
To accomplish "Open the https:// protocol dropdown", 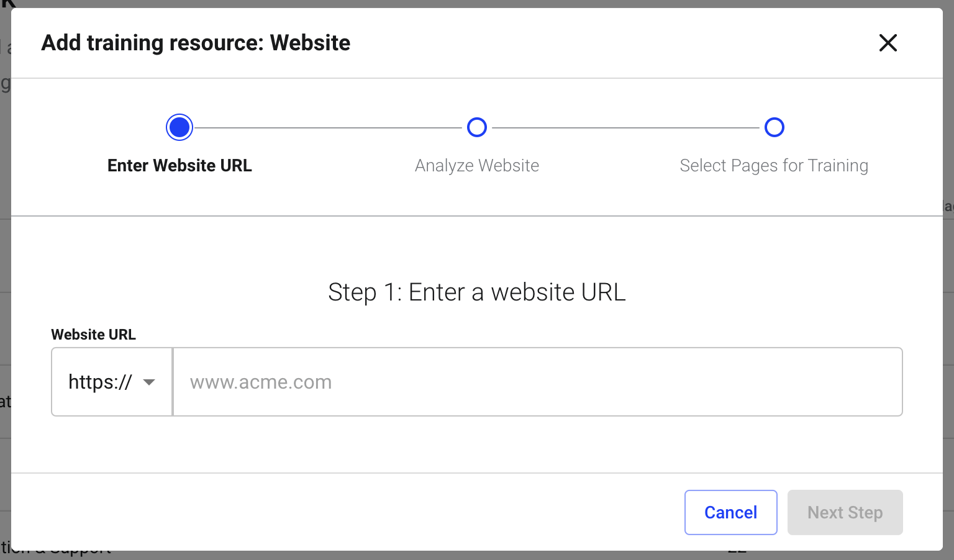I will pyautogui.click(x=112, y=382).
